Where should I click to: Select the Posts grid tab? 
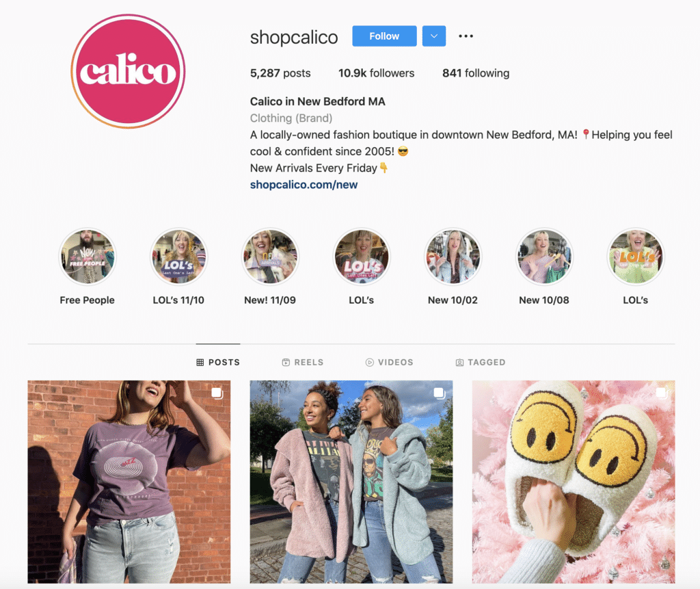218,362
